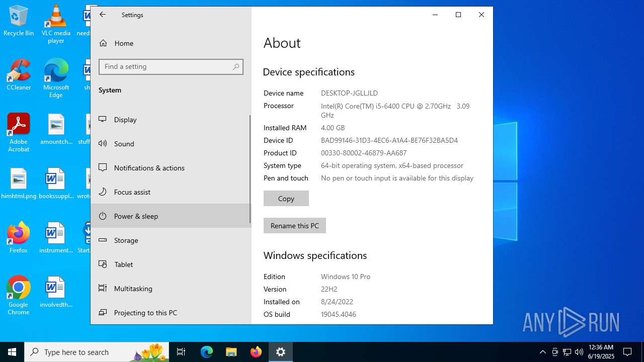Open File Explorer from the taskbar
Image resolution: width=644 pixels, height=362 pixels.
[231, 352]
